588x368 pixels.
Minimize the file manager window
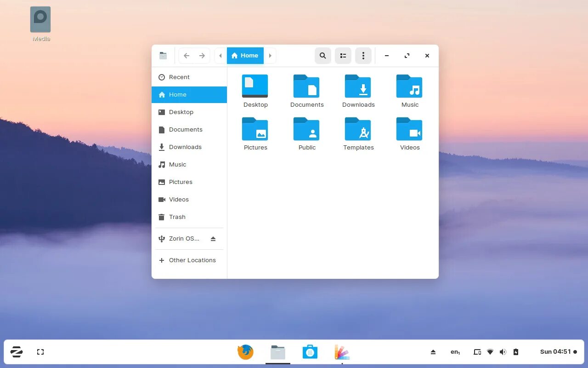click(387, 56)
